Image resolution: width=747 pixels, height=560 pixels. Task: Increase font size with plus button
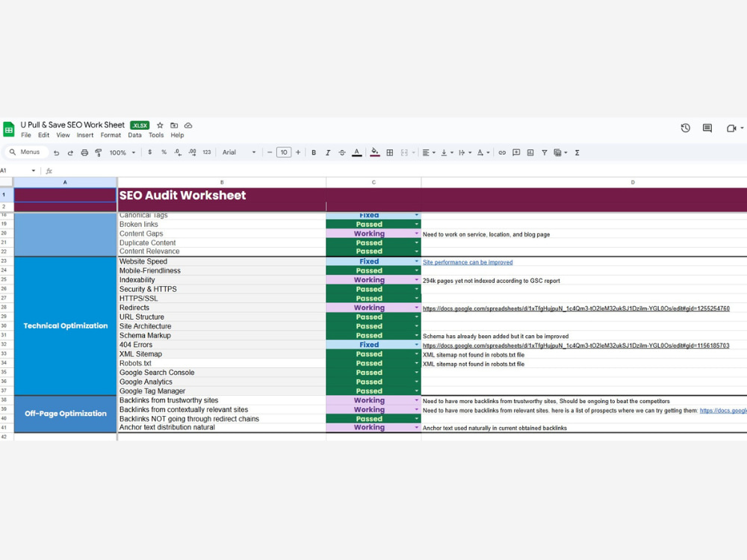coord(298,152)
